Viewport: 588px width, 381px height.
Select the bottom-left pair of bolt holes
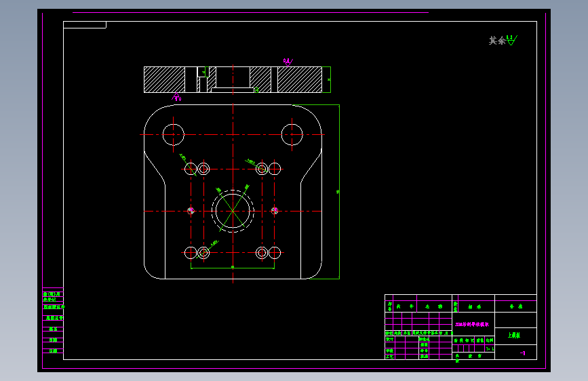pyautogui.click(x=197, y=253)
